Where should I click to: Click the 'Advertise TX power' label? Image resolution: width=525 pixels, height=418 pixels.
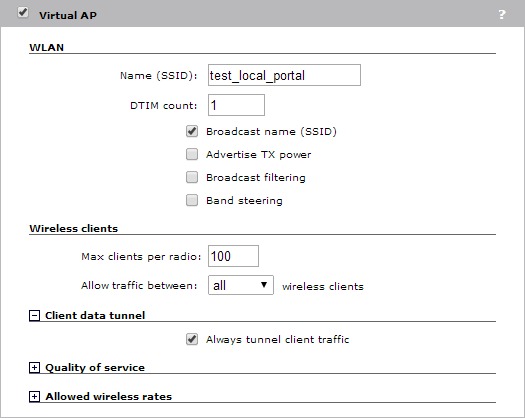[258, 154]
